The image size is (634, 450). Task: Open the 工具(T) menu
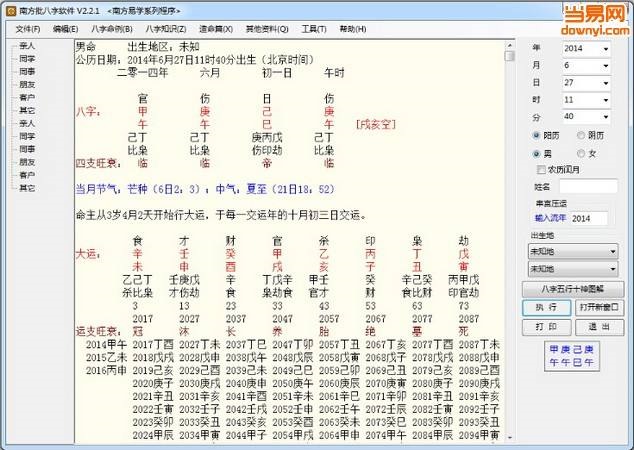coord(314,29)
